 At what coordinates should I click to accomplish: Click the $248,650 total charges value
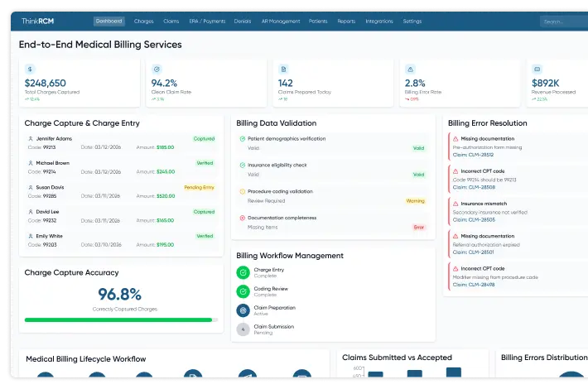(46, 84)
